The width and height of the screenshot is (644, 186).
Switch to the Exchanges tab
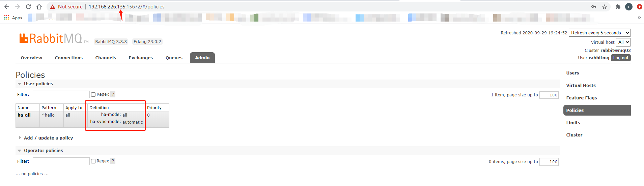(x=141, y=58)
